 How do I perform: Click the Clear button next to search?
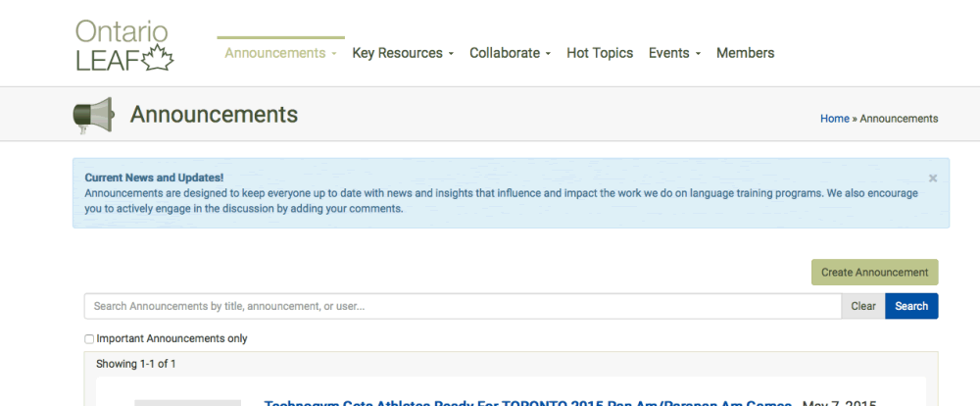[863, 306]
